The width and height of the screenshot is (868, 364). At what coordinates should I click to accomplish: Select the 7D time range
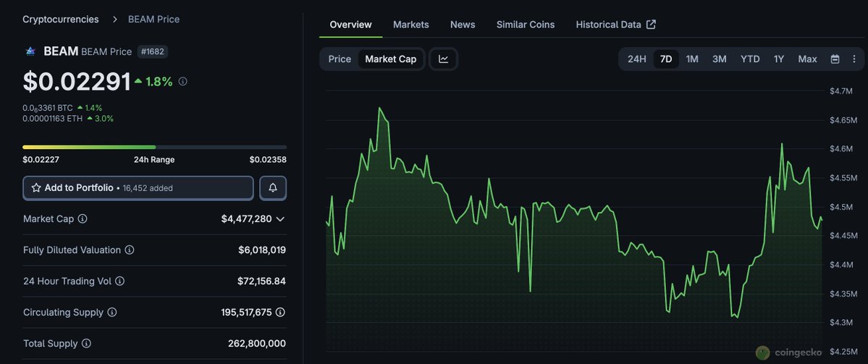[666, 59]
